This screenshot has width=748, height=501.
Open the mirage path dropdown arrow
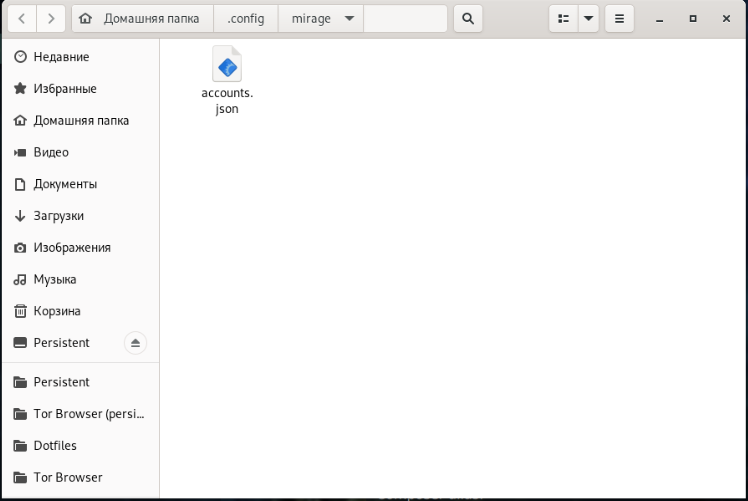348,19
